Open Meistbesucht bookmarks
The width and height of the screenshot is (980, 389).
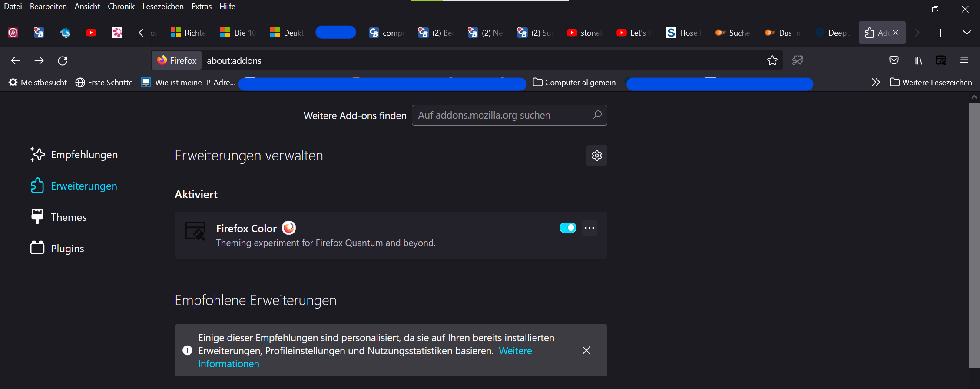tap(38, 82)
